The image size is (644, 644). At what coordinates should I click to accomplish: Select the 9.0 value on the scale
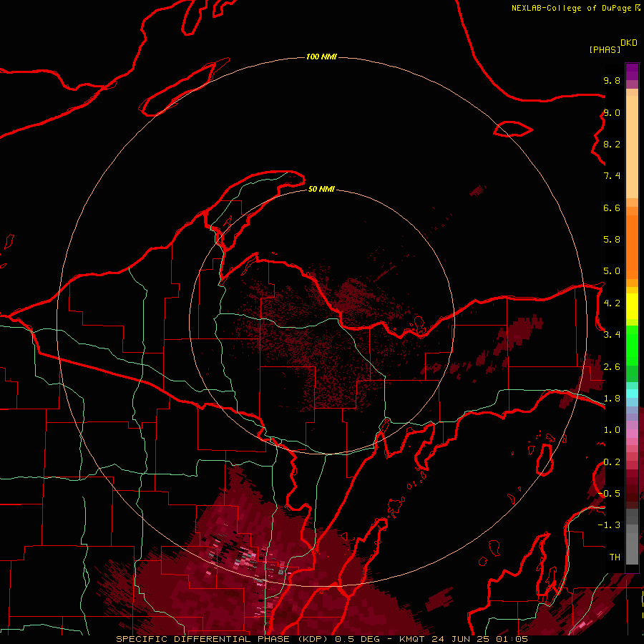pyautogui.click(x=612, y=112)
